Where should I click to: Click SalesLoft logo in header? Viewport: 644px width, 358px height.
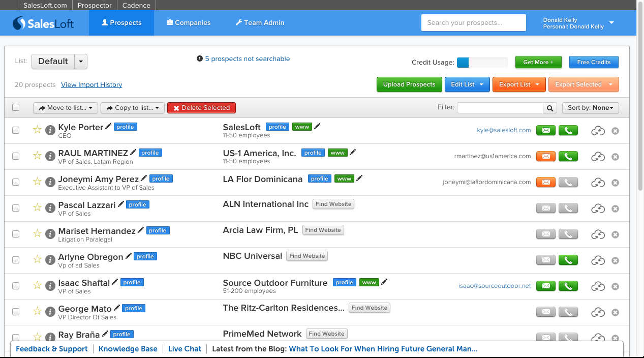[43, 23]
